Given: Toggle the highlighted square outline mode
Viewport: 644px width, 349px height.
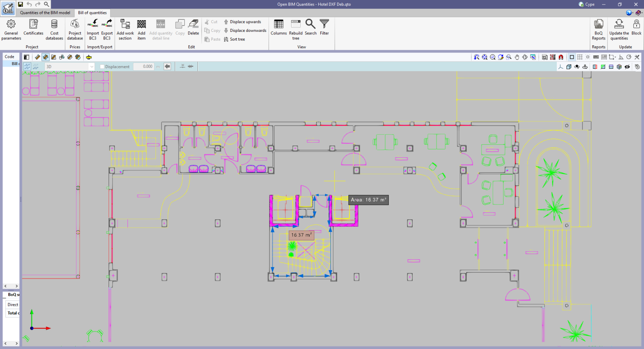Looking at the screenshot, I should tap(572, 57).
